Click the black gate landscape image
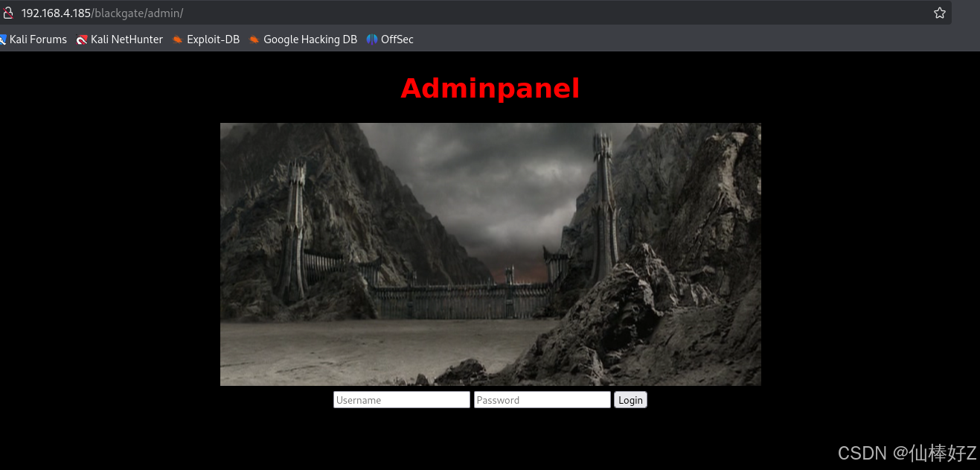This screenshot has width=980, height=470. coord(490,254)
